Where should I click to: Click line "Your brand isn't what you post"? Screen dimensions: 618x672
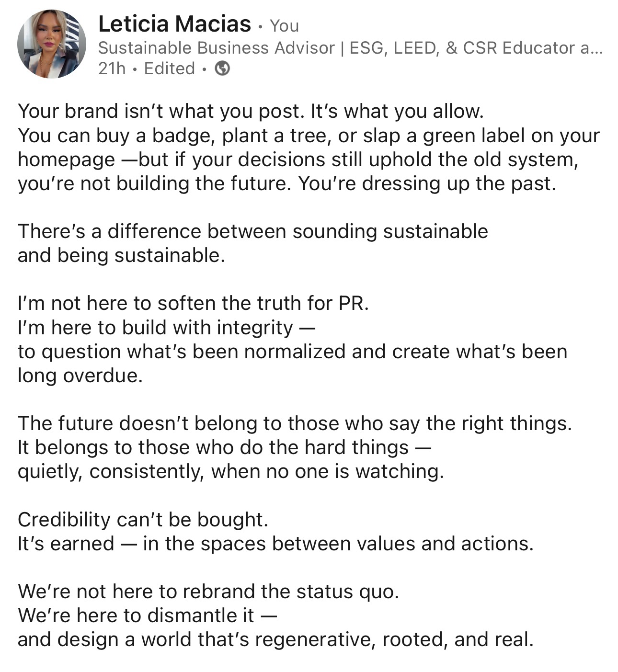[x=251, y=111]
